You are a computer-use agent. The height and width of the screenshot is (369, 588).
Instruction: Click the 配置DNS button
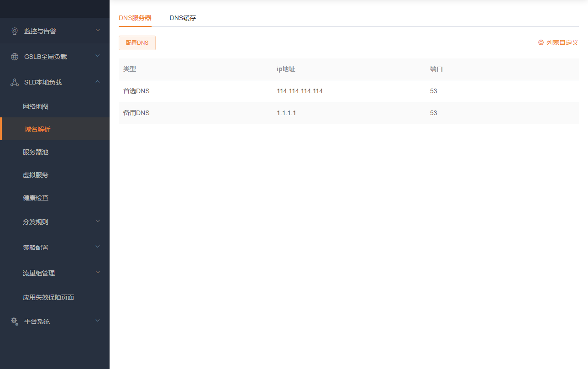[137, 42]
